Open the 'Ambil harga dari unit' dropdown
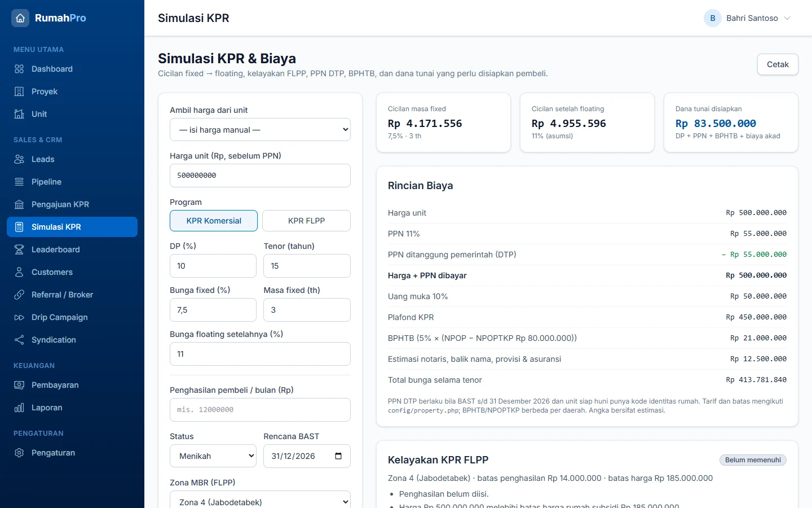812x508 pixels. (x=260, y=130)
